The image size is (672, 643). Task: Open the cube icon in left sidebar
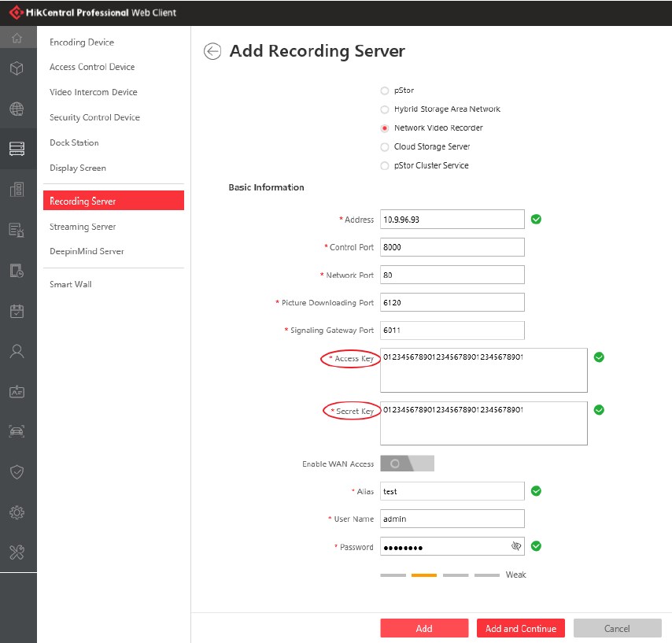17,68
